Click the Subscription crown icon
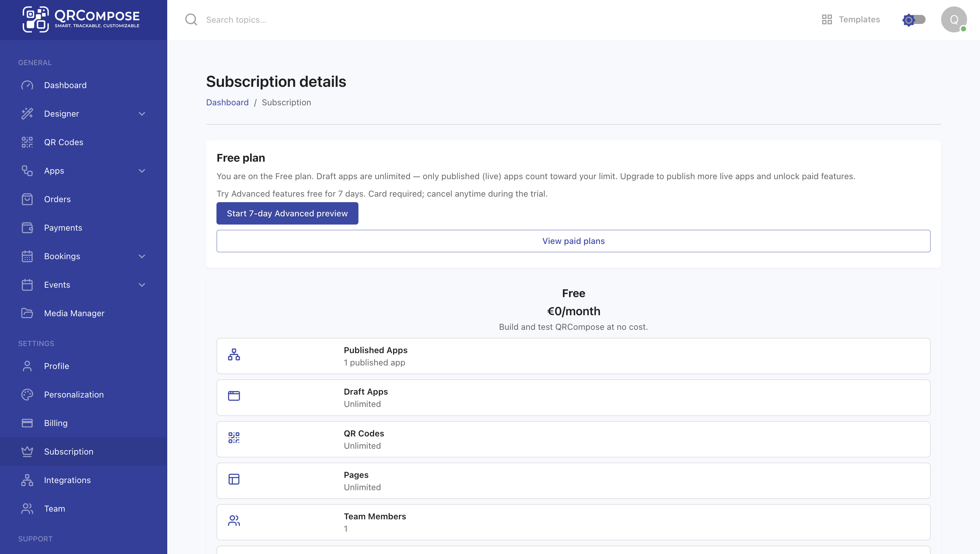The height and width of the screenshot is (554, 980). tap(27, 452)
